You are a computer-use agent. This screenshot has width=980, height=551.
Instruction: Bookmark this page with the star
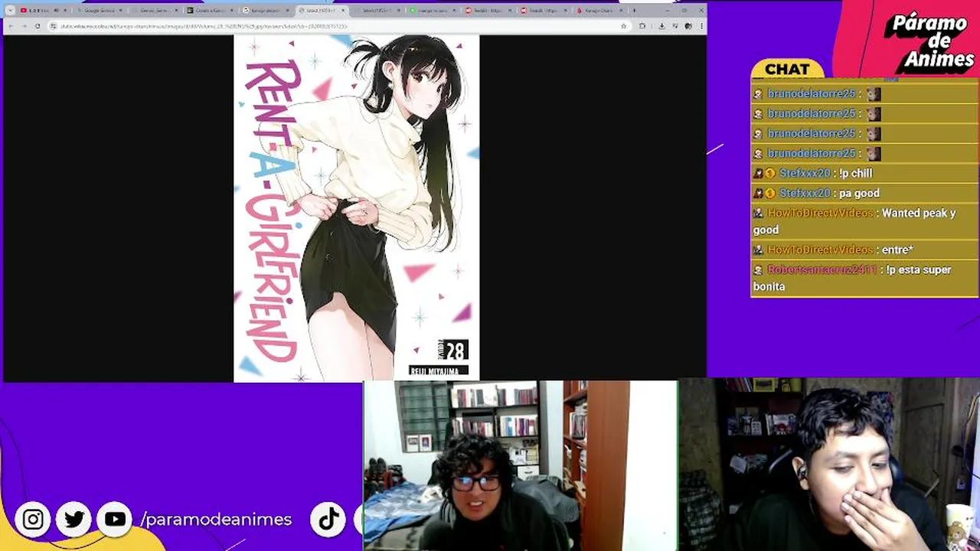[x=623, y=26]
